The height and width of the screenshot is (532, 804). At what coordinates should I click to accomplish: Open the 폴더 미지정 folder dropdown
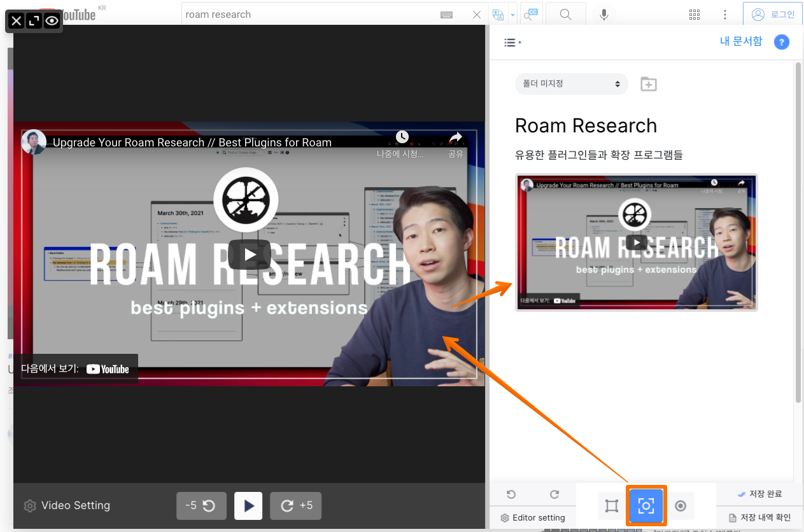(571, 84)
